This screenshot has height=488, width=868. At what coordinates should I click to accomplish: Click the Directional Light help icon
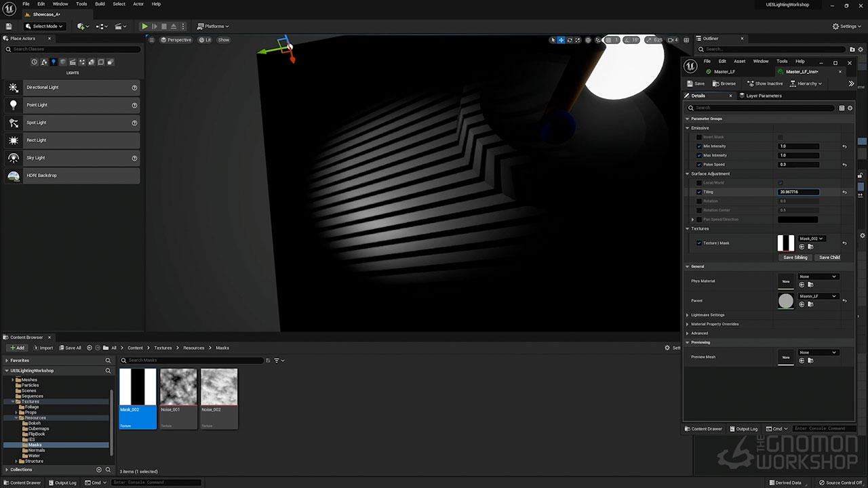(134, 87)
